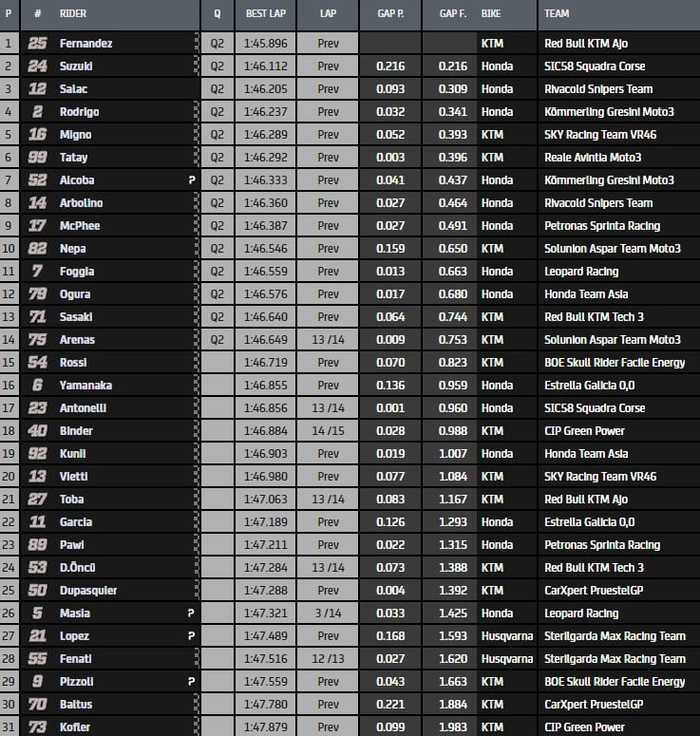Sort by the BEST LAP column header

[262, 15]
